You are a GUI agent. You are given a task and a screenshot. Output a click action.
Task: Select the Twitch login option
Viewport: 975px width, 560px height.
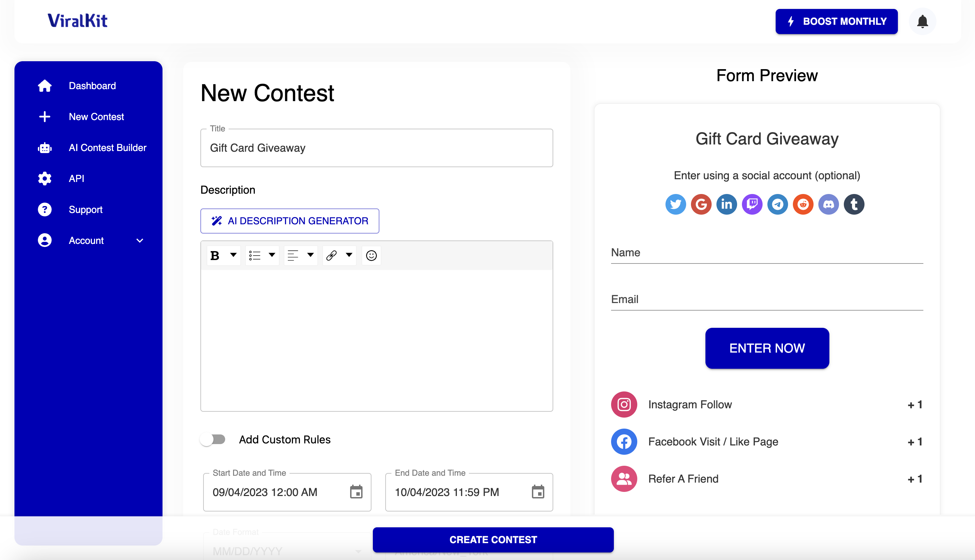752,204
